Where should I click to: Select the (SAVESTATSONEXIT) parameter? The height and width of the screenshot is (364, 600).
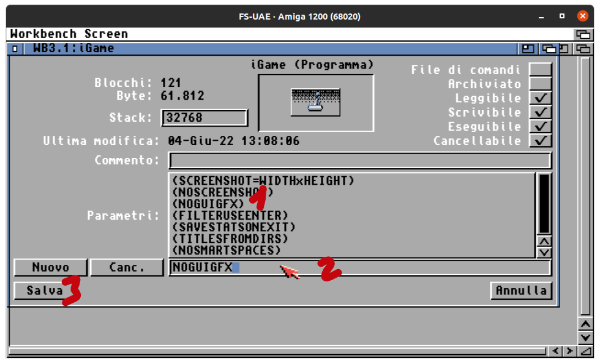tap(234, 227)
